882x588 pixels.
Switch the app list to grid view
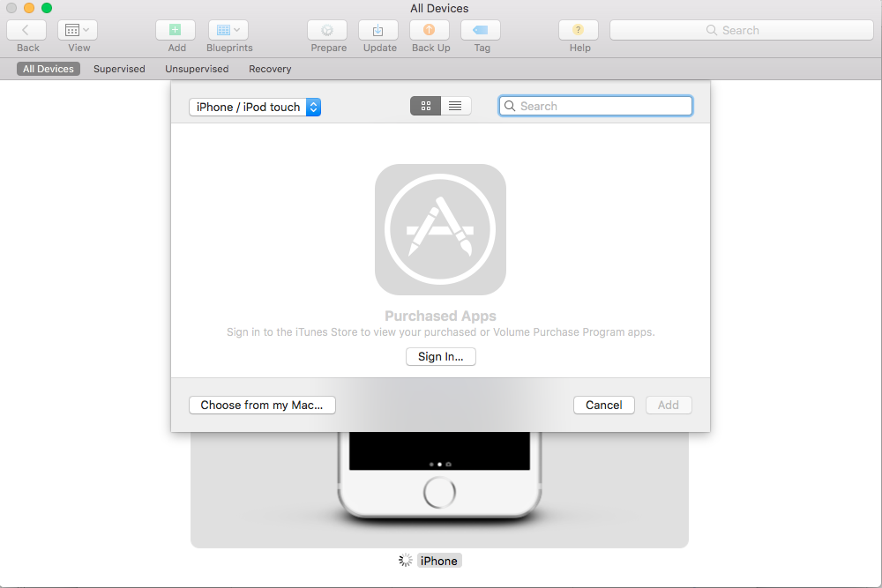click(x=426, y=106)
